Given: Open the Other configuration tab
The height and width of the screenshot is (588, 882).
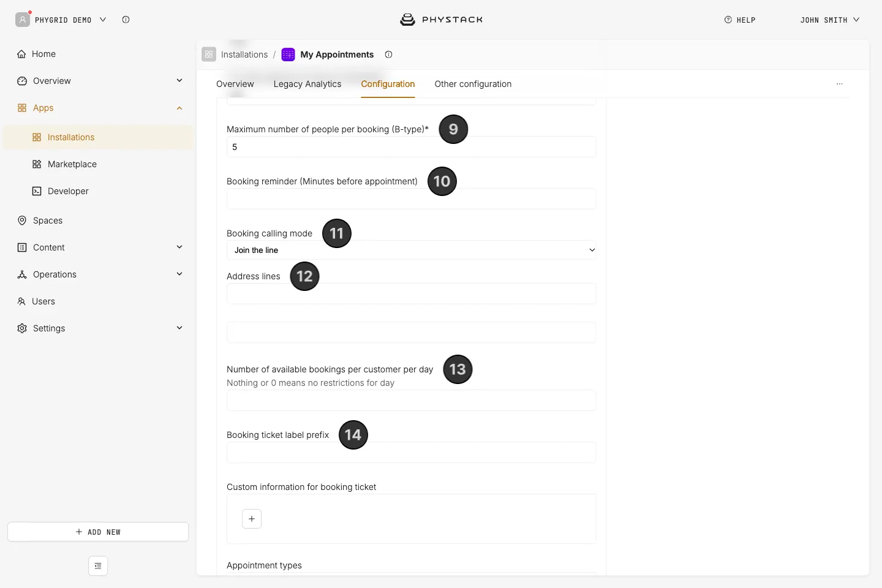Looking at the screenshot, I should pos(473,84).
